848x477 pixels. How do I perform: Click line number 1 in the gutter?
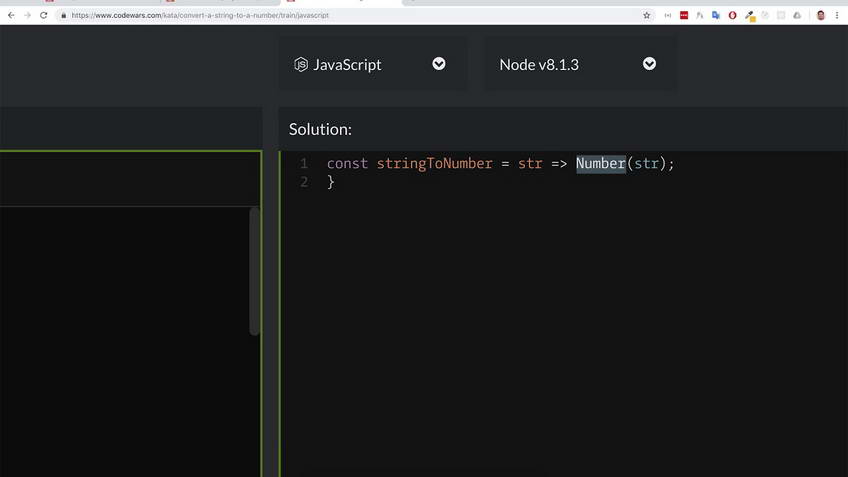304,163
